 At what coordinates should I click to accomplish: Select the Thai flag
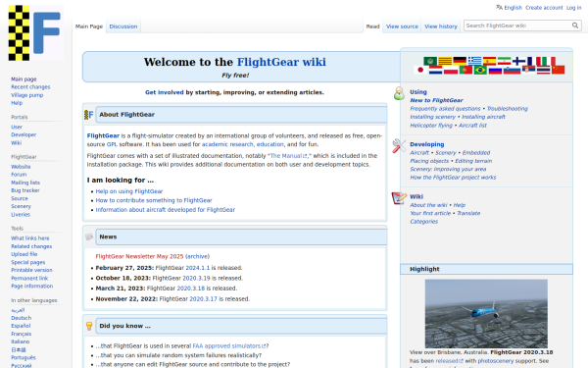(x=543, y=70)
